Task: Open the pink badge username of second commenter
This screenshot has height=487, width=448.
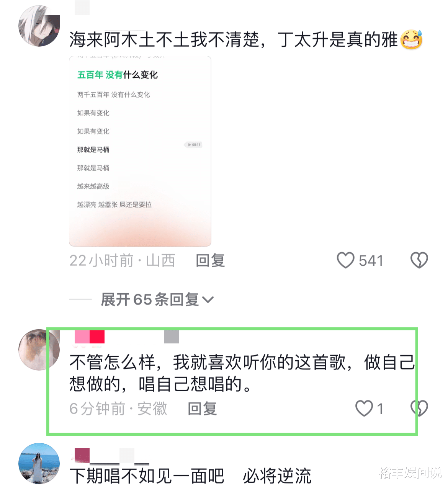Action: click(90, 337)
